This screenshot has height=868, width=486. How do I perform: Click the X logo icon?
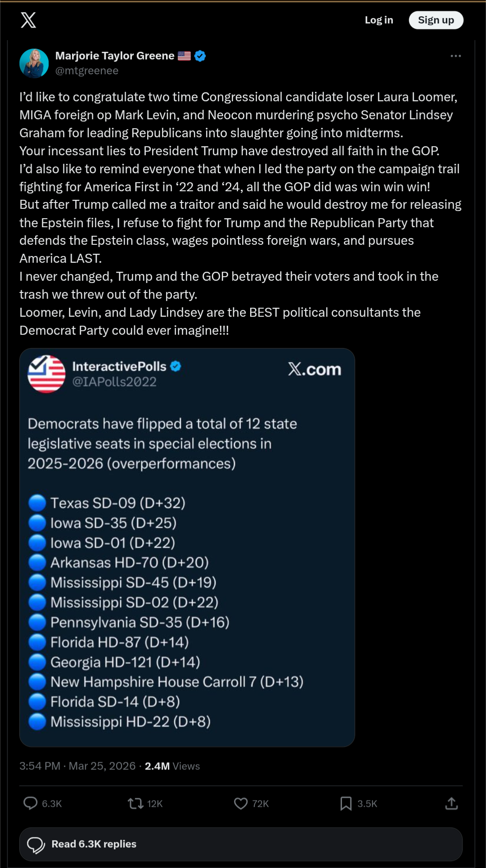(28, 20)
